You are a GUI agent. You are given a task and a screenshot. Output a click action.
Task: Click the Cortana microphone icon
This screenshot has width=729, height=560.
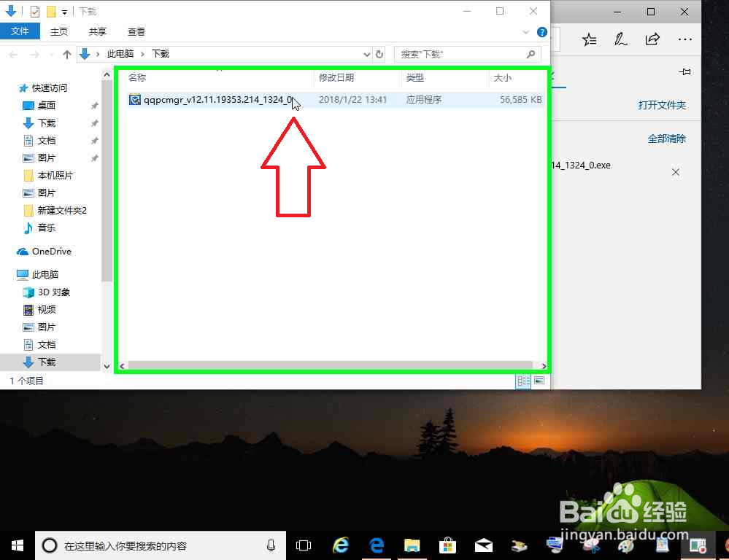pos(271,545)
